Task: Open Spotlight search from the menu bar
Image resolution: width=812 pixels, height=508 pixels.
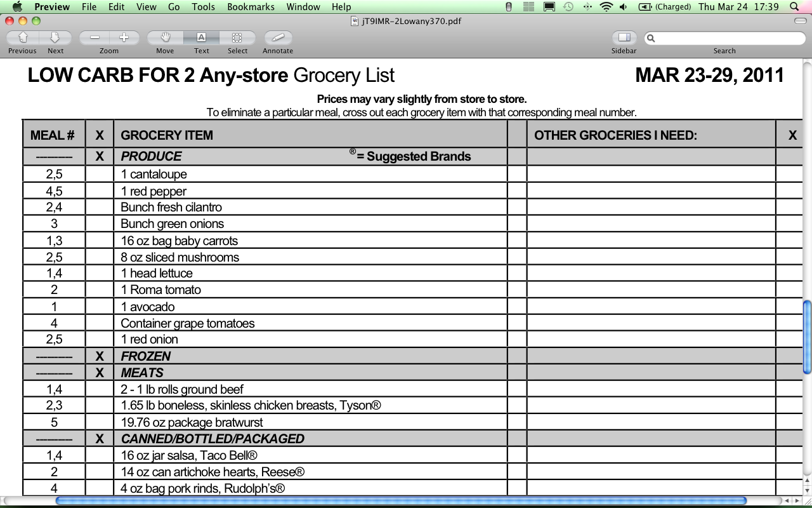Action: (x=794, y=7)
